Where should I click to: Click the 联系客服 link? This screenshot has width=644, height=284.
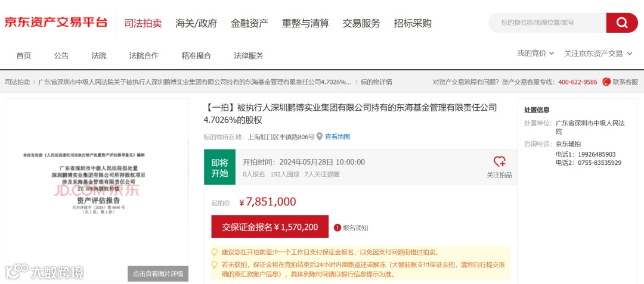[626, 82]
